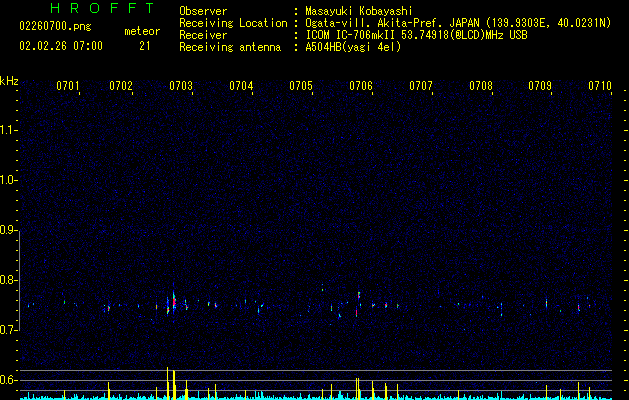The height and width of the screenshot is (400, 629).
Task: Click the 0710 time marker
Action: 600,86
